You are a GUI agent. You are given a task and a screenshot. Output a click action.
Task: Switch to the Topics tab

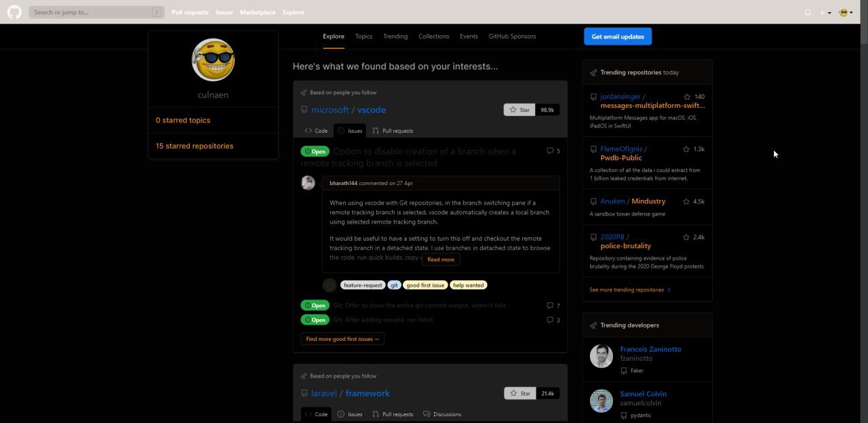[x=364, y=37]
